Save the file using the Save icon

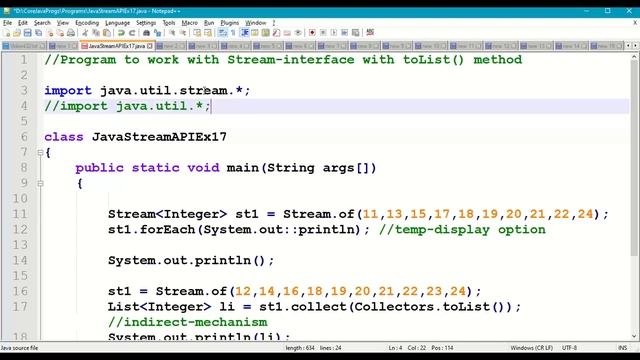point(27,33)
